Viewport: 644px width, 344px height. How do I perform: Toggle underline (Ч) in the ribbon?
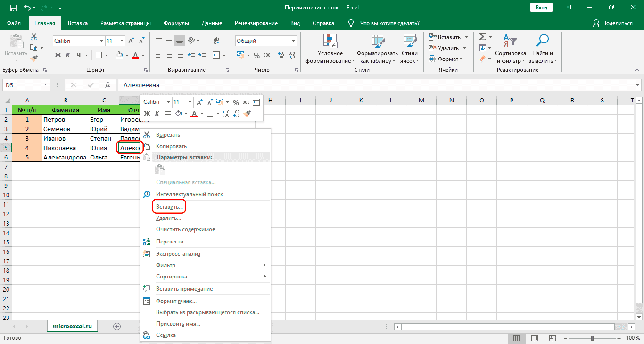(x=79, y=55)
